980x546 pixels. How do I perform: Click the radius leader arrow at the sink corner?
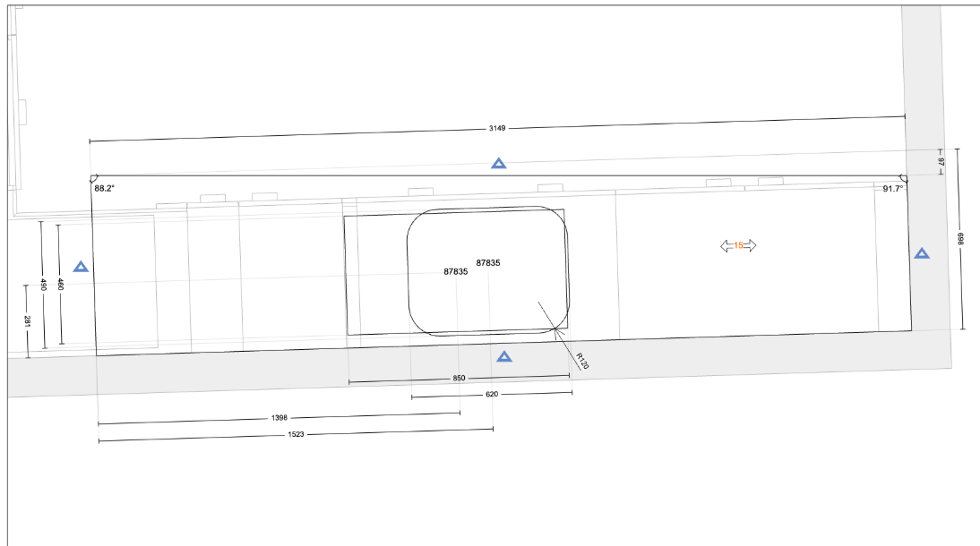click(554, 330)
